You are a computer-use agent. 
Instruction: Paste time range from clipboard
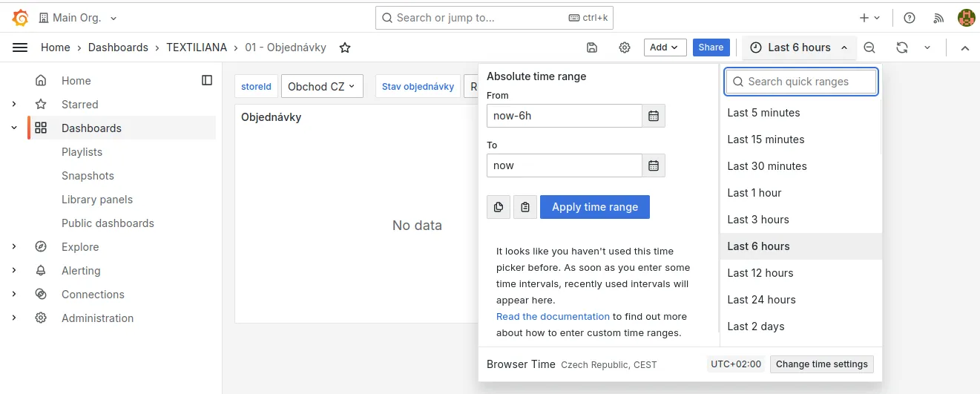(x=525, y=207)
